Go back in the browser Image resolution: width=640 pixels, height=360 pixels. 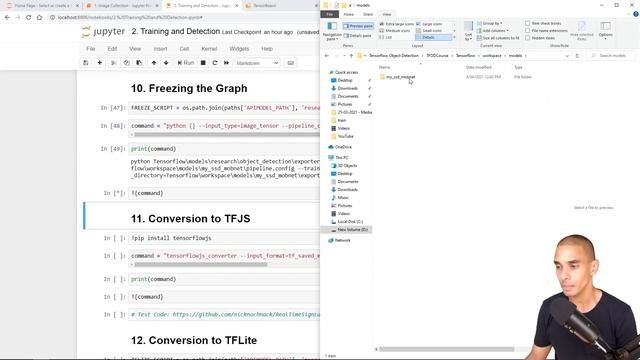tap(7, 18)
